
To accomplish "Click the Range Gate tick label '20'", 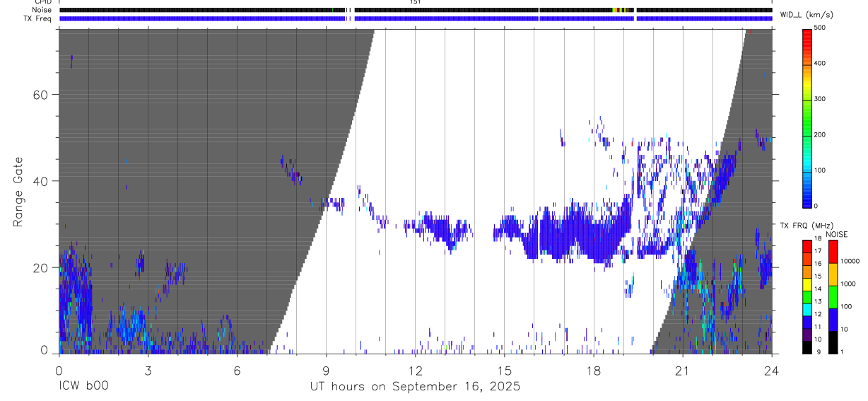I will (40, 267).
